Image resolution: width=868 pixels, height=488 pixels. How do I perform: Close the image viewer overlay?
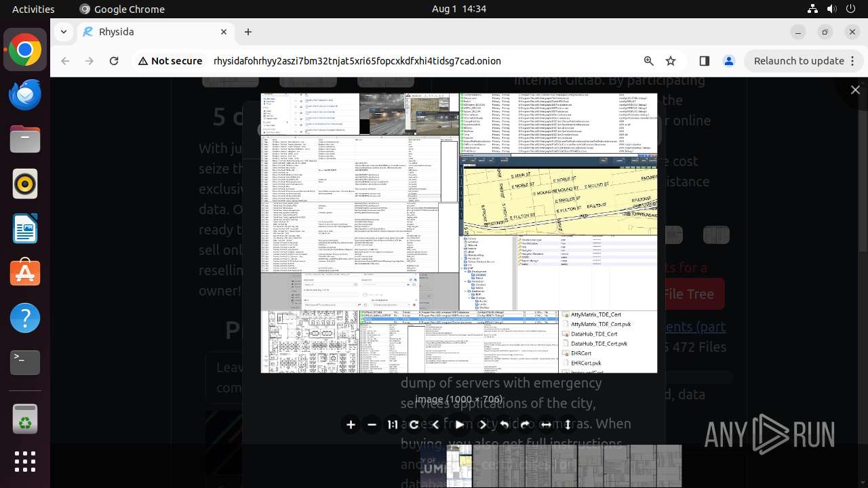[x=855, y=89]
